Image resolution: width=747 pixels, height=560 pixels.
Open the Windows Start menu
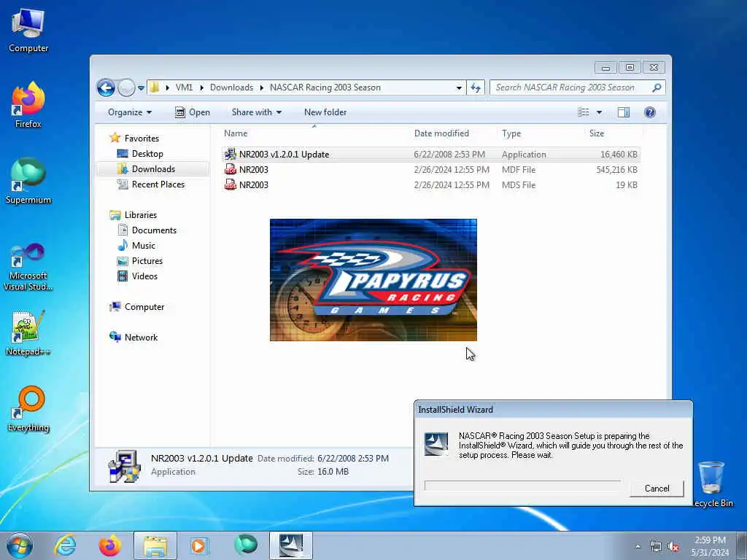point(20,545)
